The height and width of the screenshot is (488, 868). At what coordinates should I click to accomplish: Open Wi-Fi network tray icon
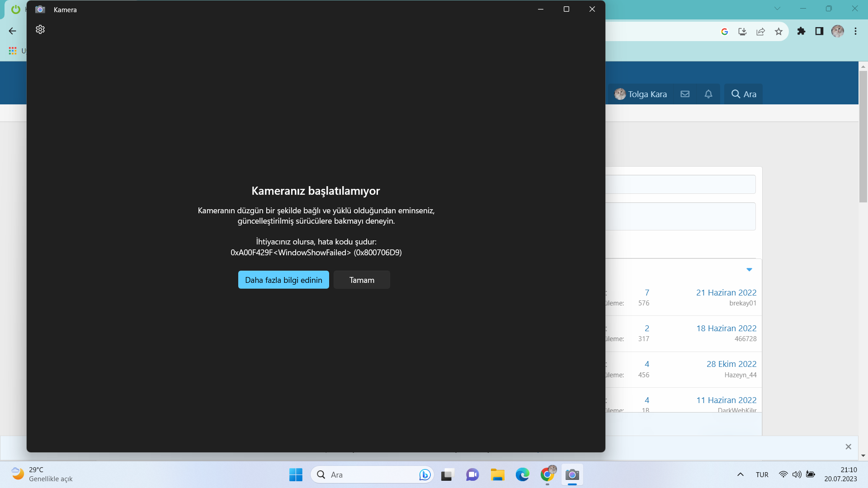(783, 474)
